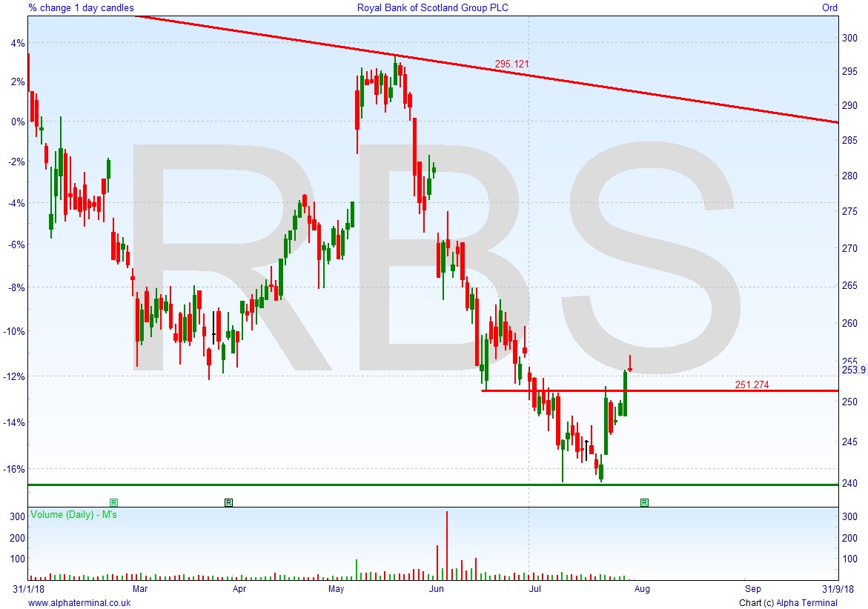The height and width of the screenshot is (609, 868).
Task: Click the 31/9/18 end date label
Action: (x=838, y=588)
